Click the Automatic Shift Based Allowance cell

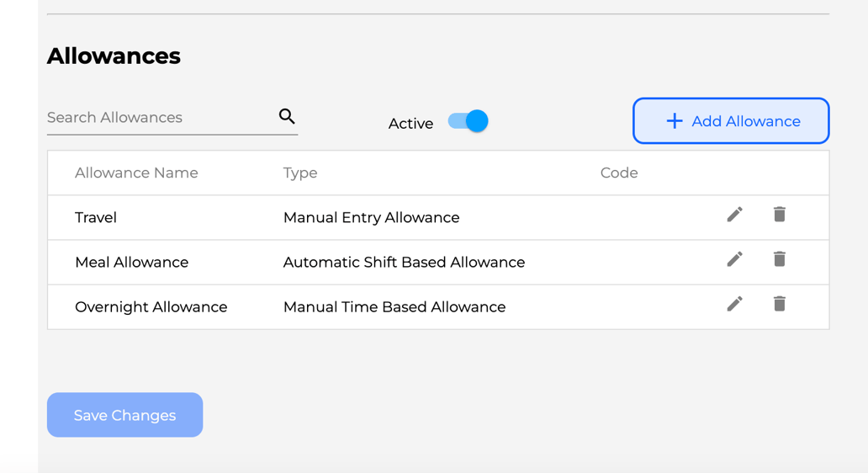click(x=404, y=263)
